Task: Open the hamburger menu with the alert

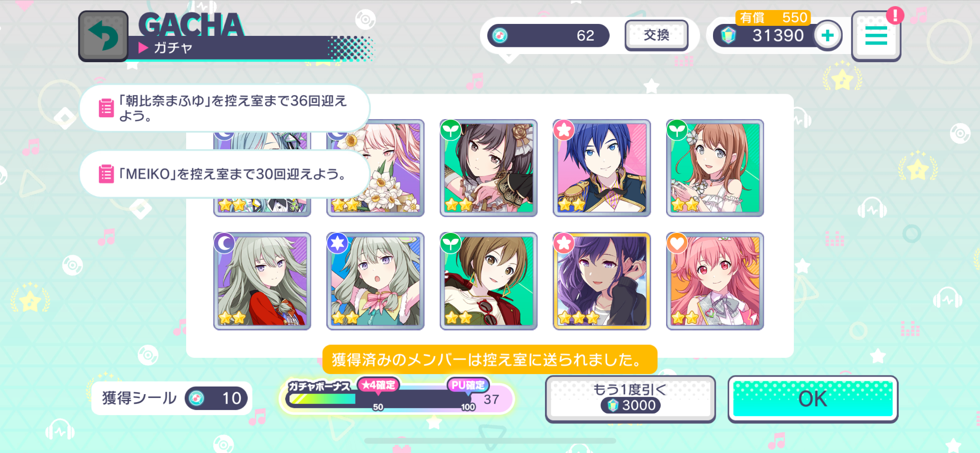Action: click(876, 36)
